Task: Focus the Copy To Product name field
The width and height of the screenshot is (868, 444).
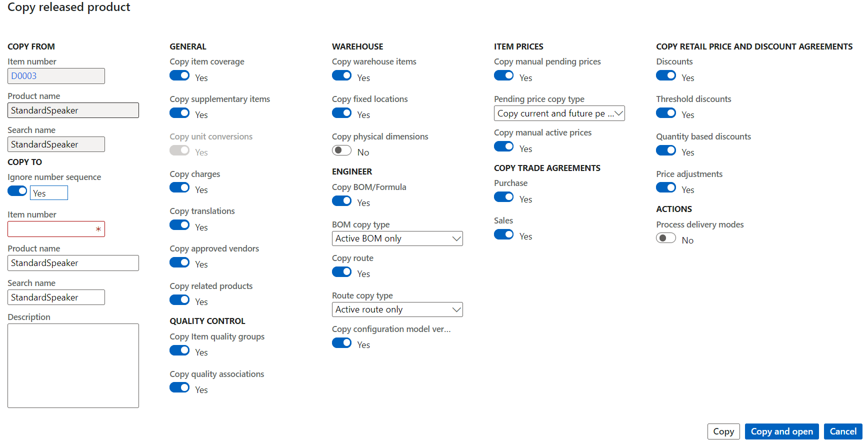Action: (x=73, y=263)
